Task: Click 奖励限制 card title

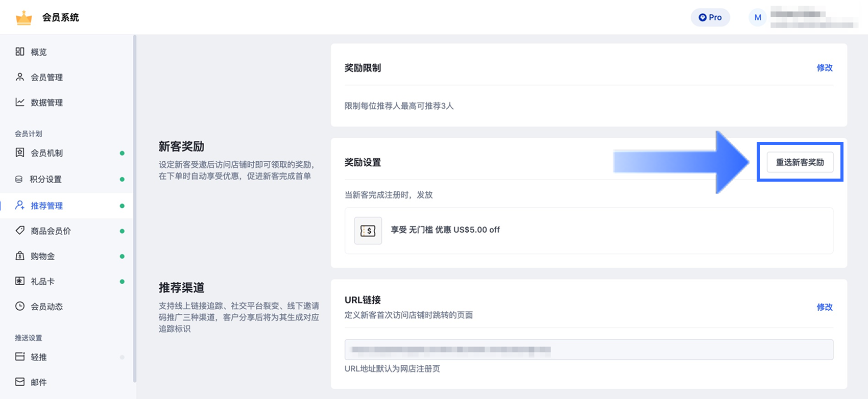Action: pyautogui.click(x=363, y=68)
